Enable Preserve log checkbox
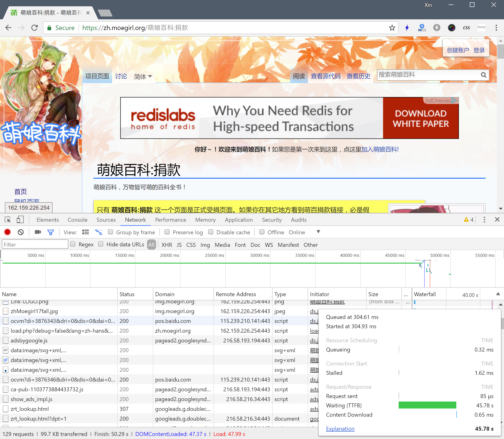Screen dimensions: 504x439 tap(167, 232)
